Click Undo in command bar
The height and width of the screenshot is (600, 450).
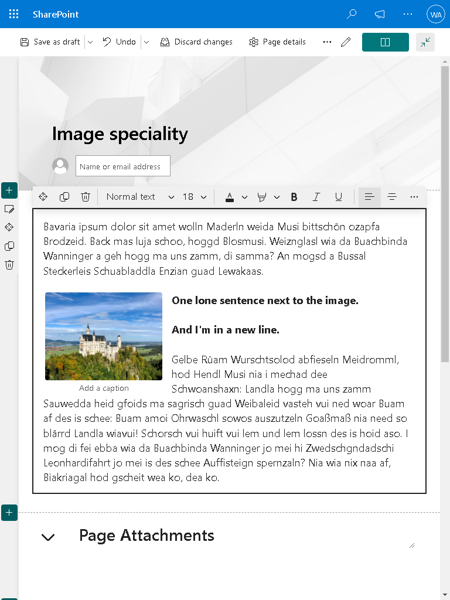click(x=119, y=42)
